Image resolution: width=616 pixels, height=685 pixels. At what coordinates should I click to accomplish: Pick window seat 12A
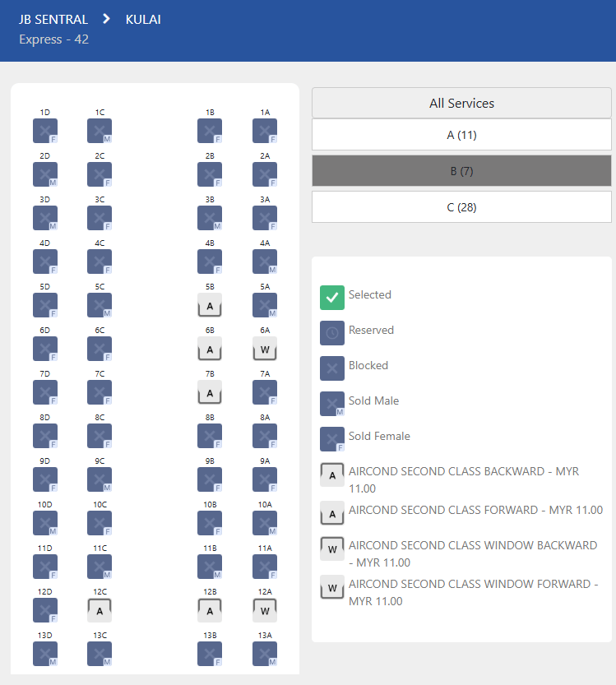tap(265, 610)
